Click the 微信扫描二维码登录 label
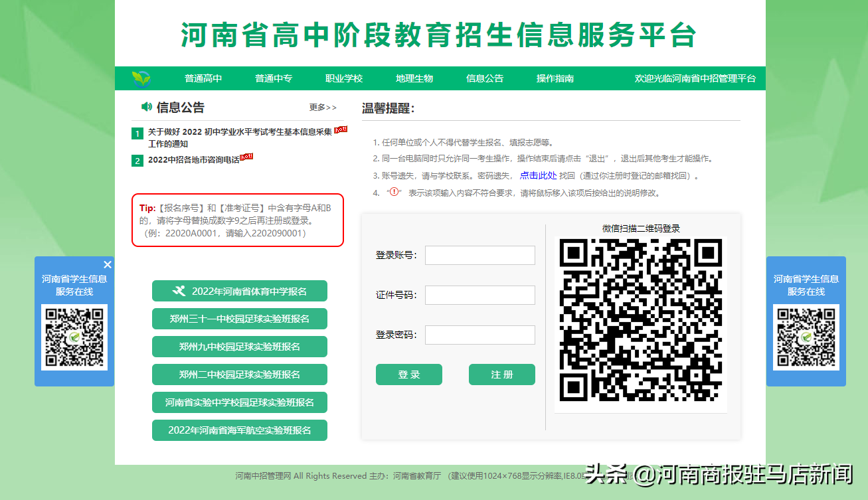868x500 pixels. [x=641, y=228]
